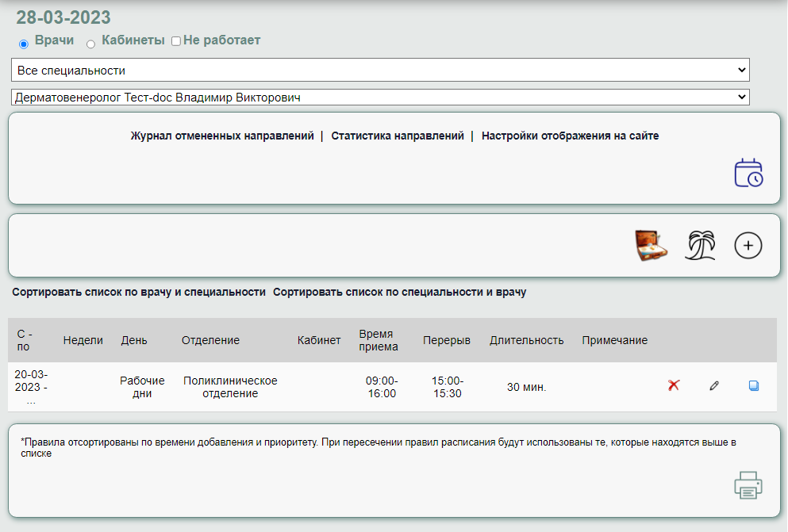This screenshot has width=788, height=532.
Task: Open the Все специальности dropdown
Action: click(380, 71)
